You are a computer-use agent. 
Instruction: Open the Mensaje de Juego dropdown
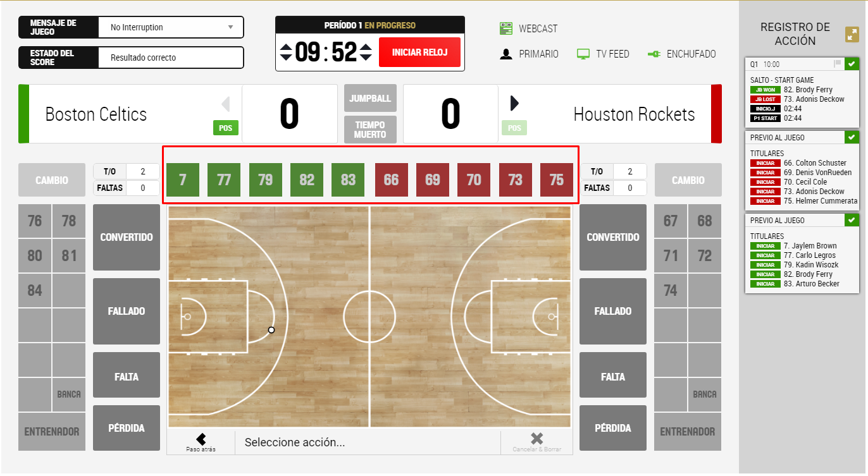[x=171, y=27]
